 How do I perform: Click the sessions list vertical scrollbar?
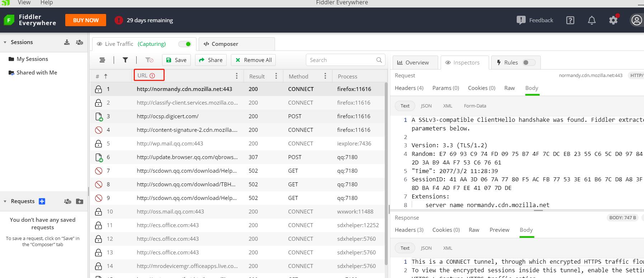pos(386,173)
